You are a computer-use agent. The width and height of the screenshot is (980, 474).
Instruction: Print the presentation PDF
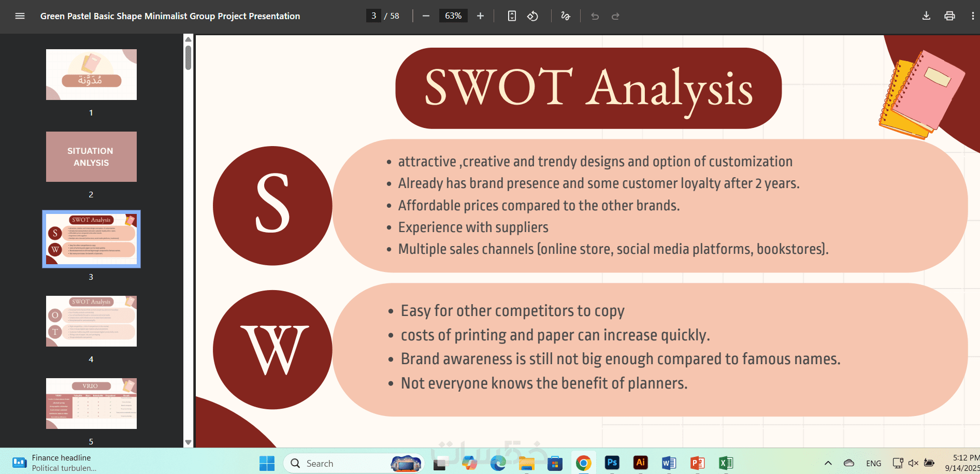[949, 16]
